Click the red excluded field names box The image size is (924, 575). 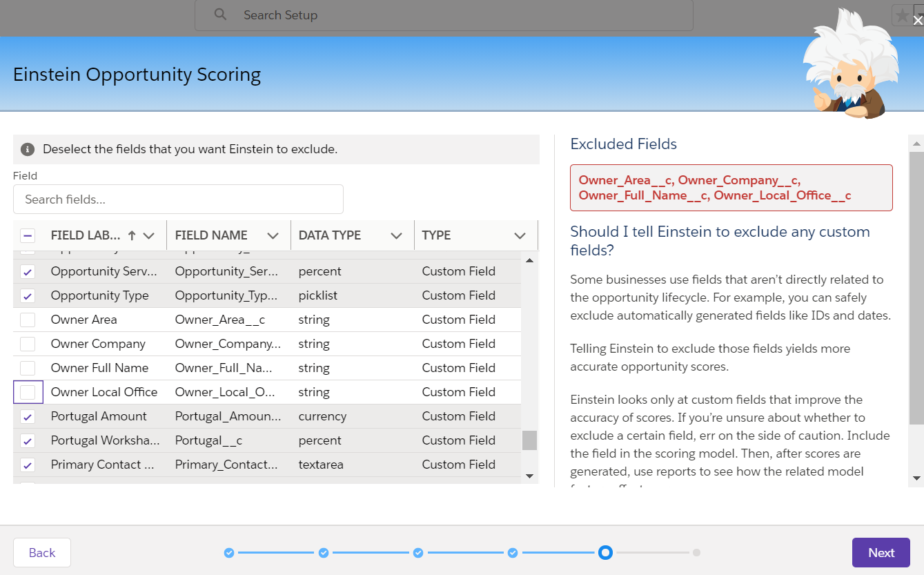pos(731,188)
